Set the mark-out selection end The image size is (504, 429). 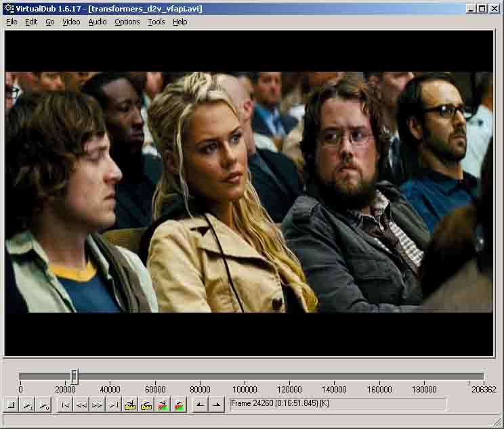click(x=217, y=405)
